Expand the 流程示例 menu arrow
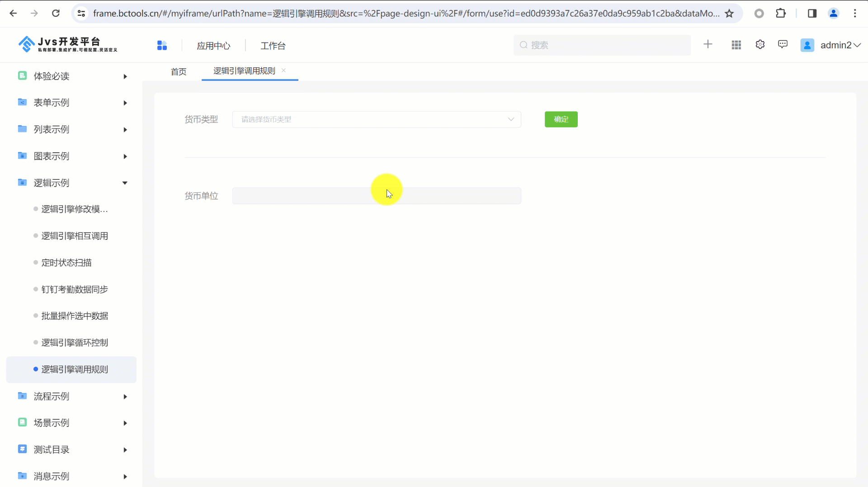The image size is (868, 487). (x=125, y=397)
